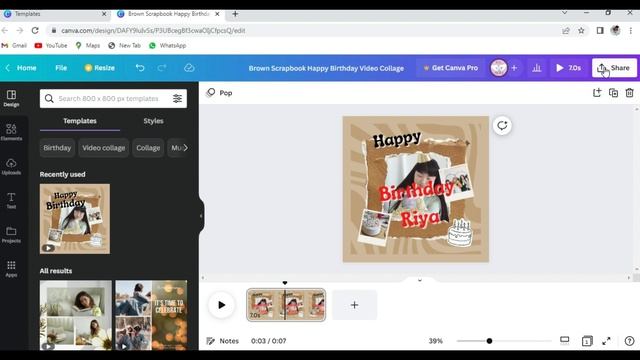Play the video with the timeline play button
640x360 pixels.
[221, 305]
